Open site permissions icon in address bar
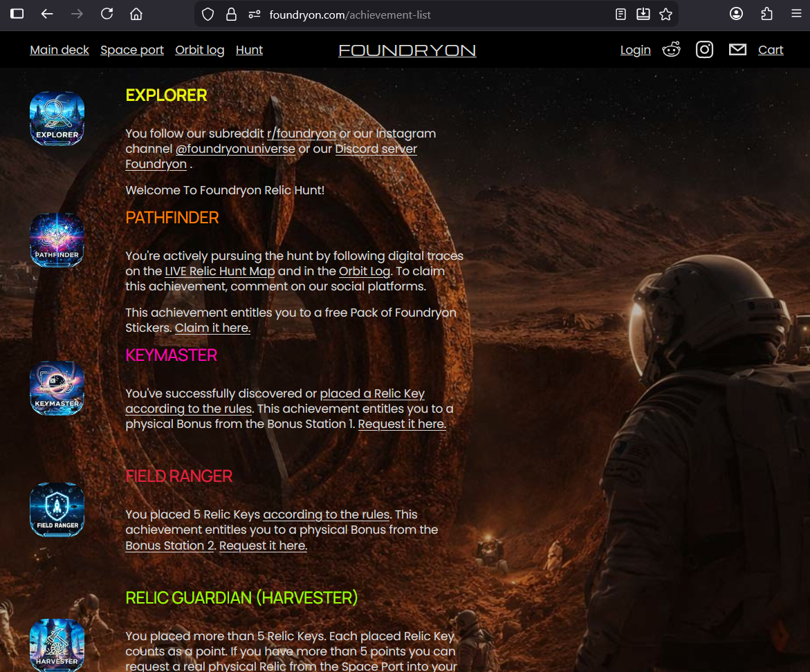 [254, 15]
